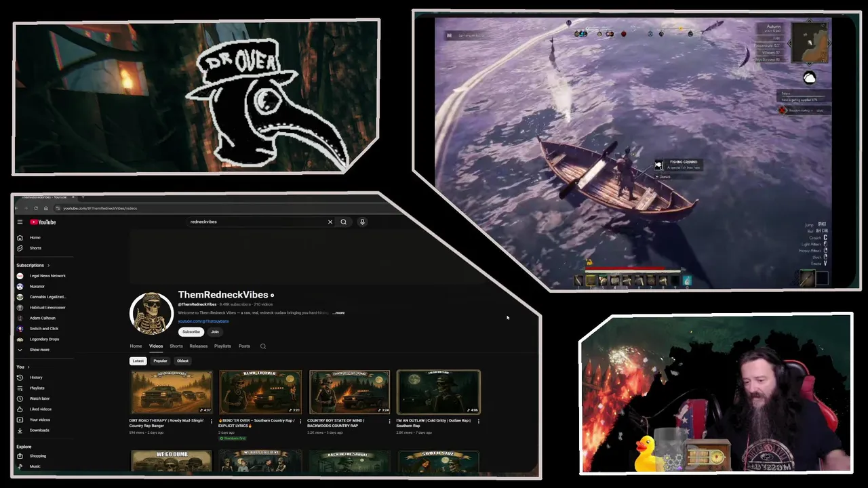The width and height of the screenshot is (868, 488).
Task: Click the game minimap
Action: click(x=810, y=42)
